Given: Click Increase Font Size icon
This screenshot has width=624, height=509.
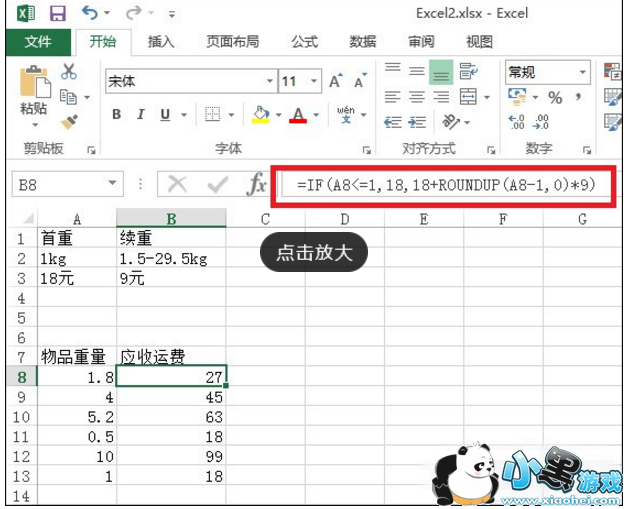Looking at the screenshot, I should point(336,81).
